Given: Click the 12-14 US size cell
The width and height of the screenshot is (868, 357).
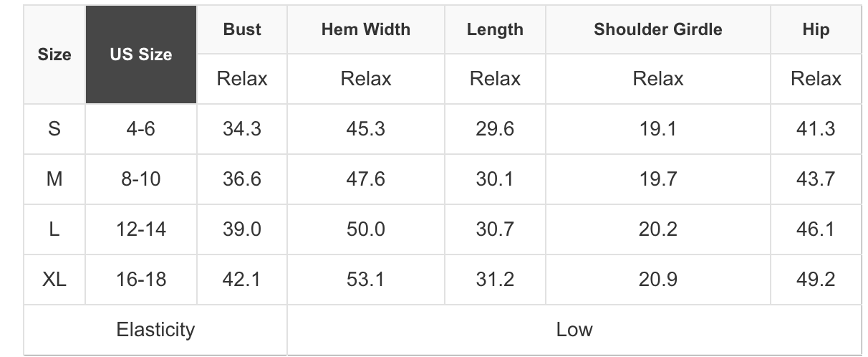Looking at the screenshot, I should pos(141,229).
